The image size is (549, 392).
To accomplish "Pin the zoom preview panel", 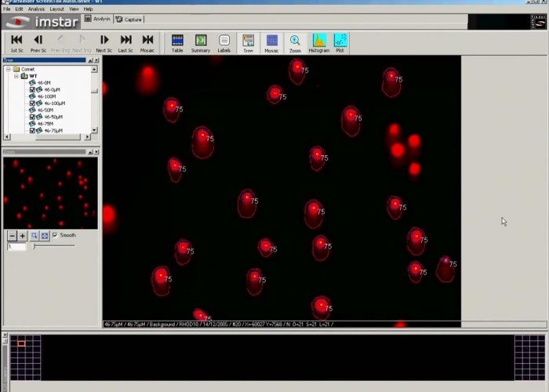I will click(x=90, y=152).
